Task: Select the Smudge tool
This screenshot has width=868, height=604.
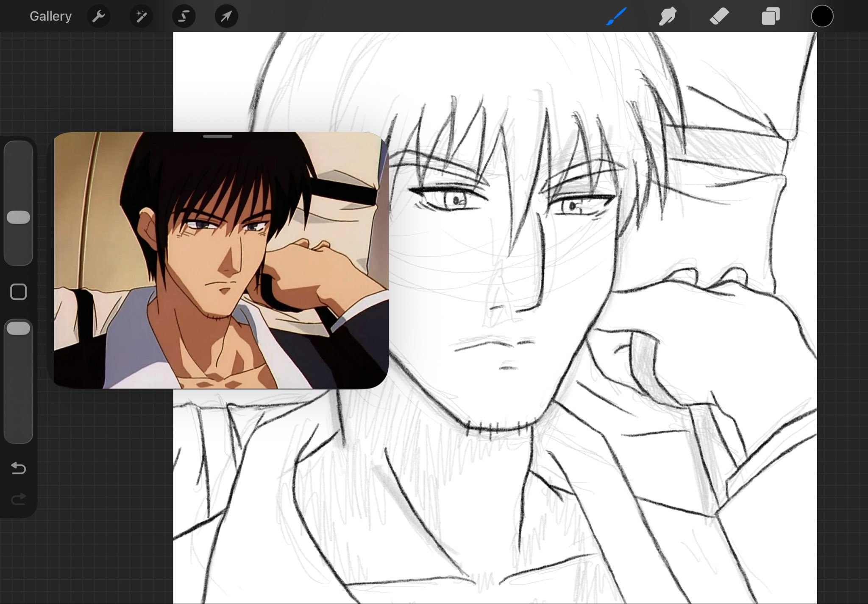Action: pos(668,16)
